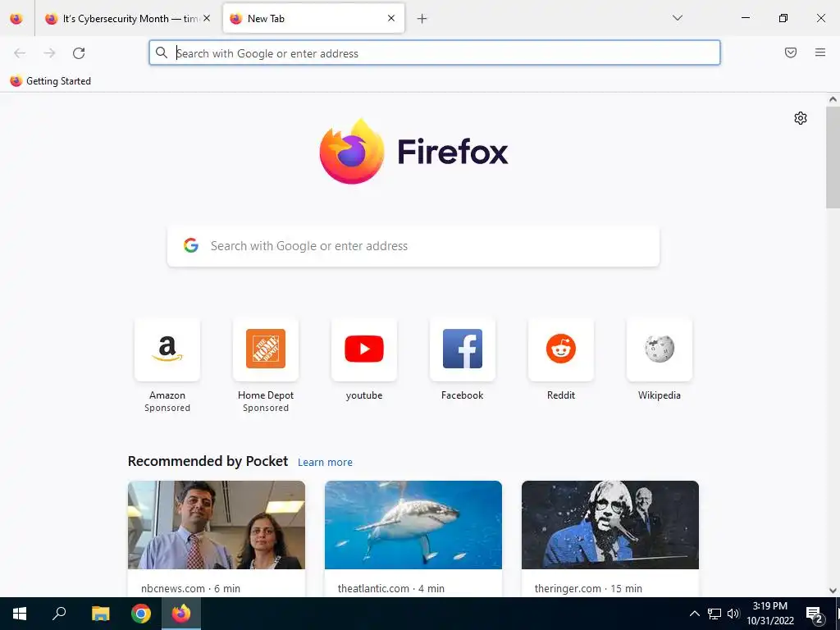Click the nbcnews.com · 6 min label
The width and height of the screenshot is (840, 630).
190,588
